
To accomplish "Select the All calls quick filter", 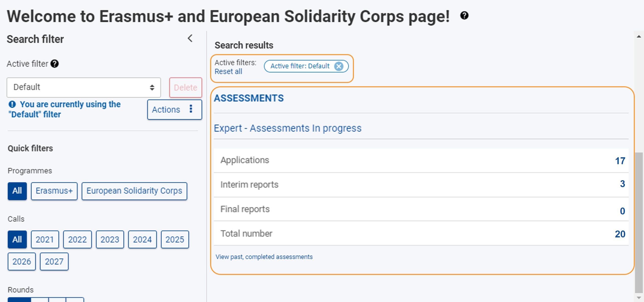I will 17,239.
